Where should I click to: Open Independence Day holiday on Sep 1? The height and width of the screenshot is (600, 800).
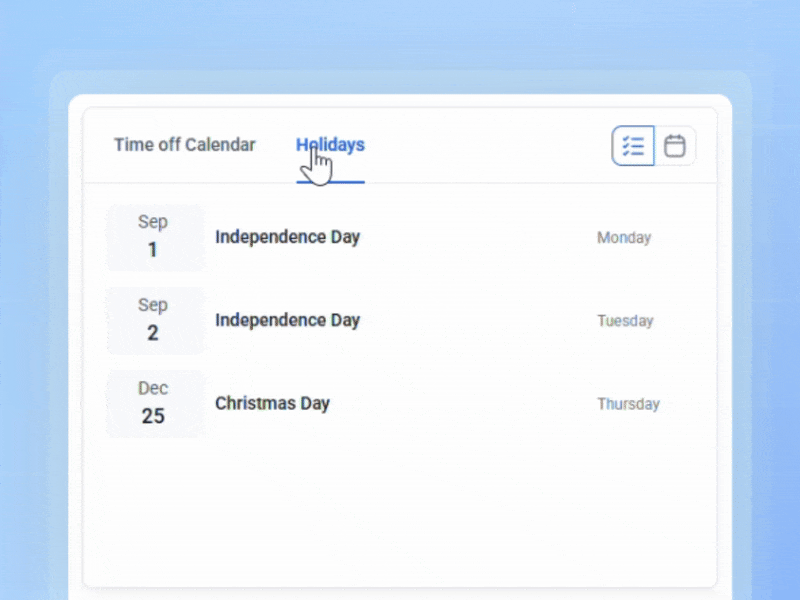pos(287,238)
